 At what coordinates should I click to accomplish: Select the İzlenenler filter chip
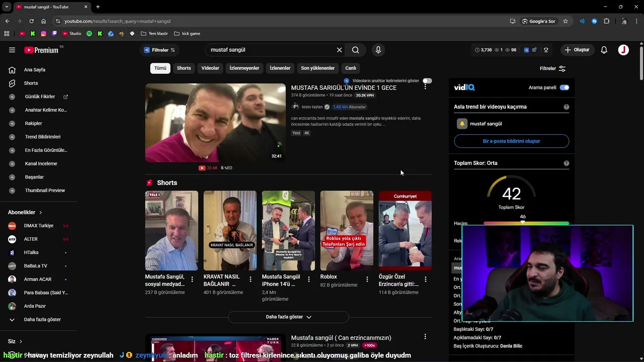pos(280,68)
